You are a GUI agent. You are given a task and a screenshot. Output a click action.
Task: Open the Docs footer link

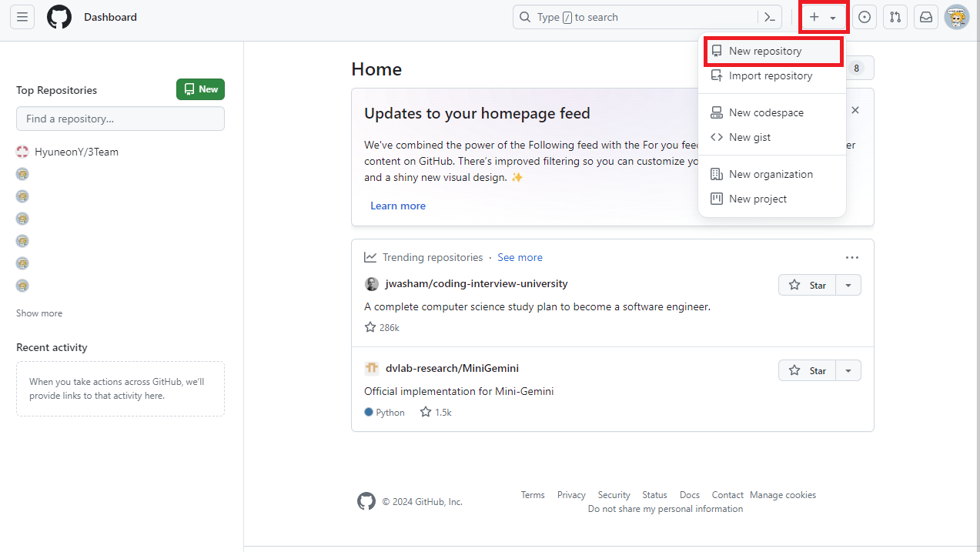tap(690, 495)
